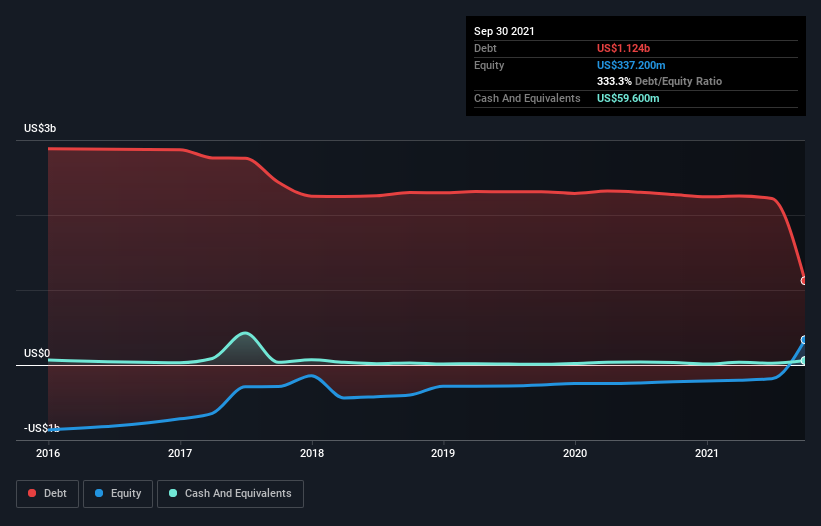Click the 333.3% Debt/Equity Ratio text
This screenshot has width=821, height=526.
pos(659,81)
